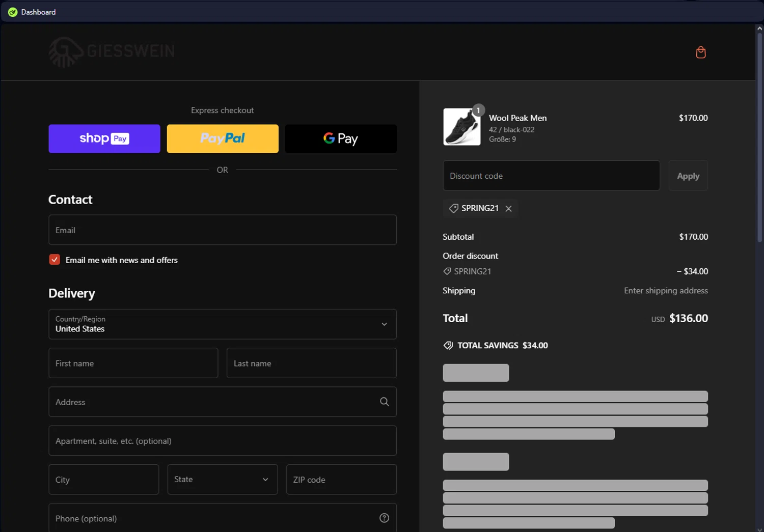Image resolution: width=764 pixels, height=532 pixels.
Task: Click the Wool Peak Men shoe thumbnail
Action: (x=461, y=127)
